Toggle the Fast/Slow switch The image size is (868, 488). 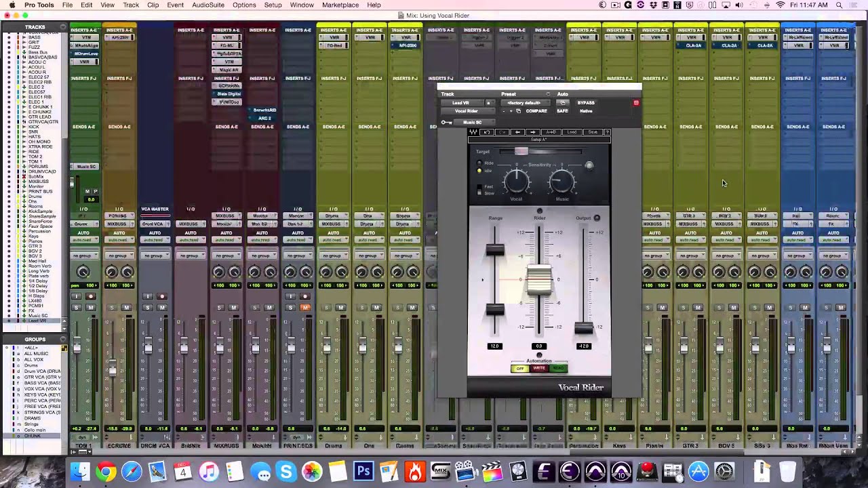point(479,190)
